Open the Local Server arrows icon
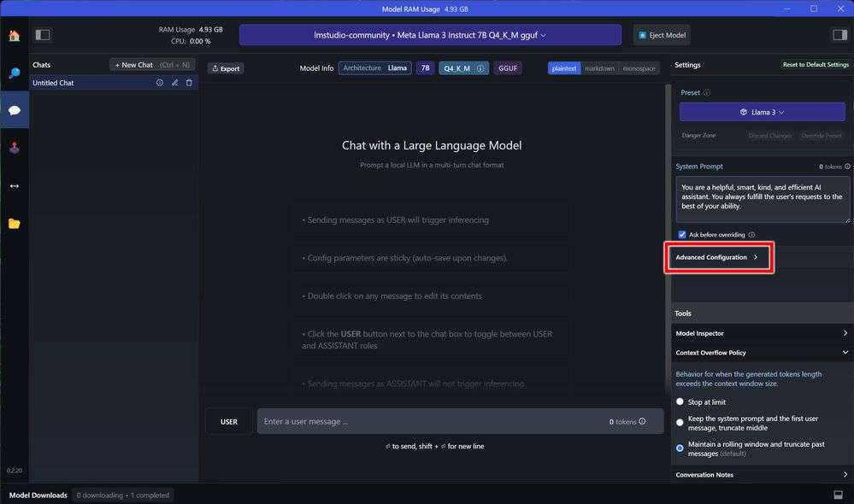Viewport: 854px width, 504px height. click(15, 186)
